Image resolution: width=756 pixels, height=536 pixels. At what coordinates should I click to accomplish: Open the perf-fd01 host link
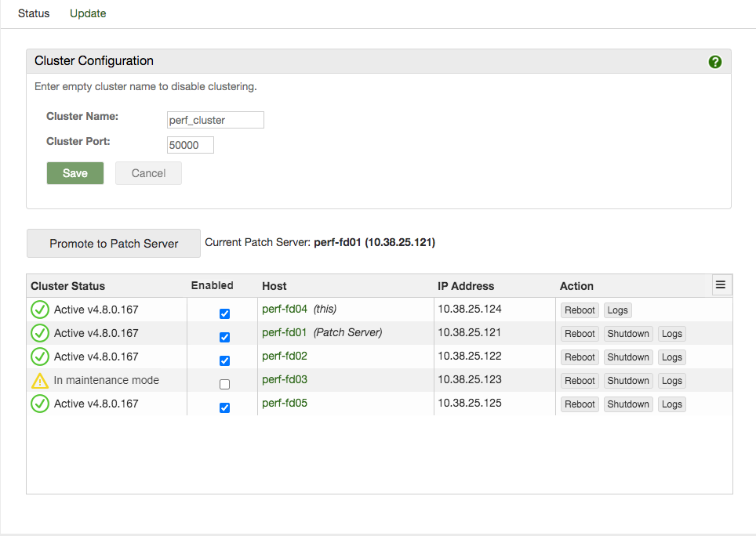(284, 332)
